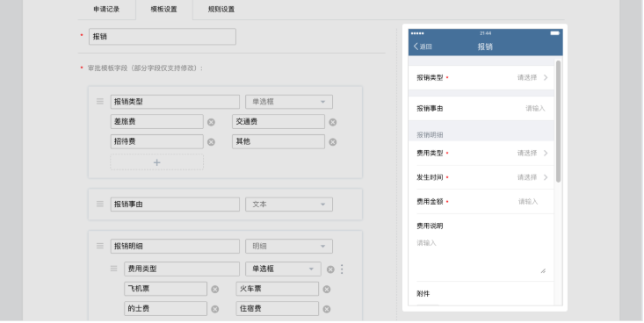
Task: Click the drag handle beside 报销类型 field
Action: click(100, 101)
